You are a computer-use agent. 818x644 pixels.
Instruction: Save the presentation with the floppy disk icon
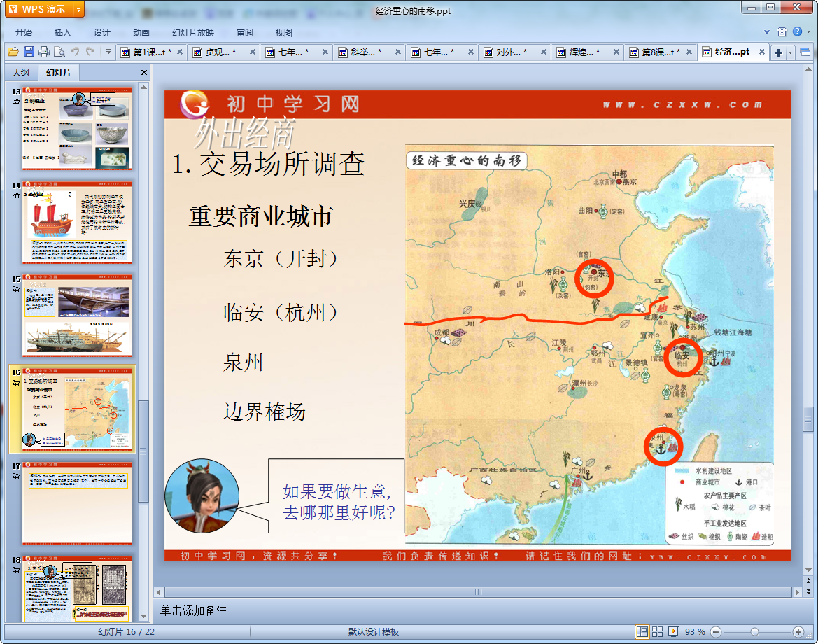tap(29, 52)
